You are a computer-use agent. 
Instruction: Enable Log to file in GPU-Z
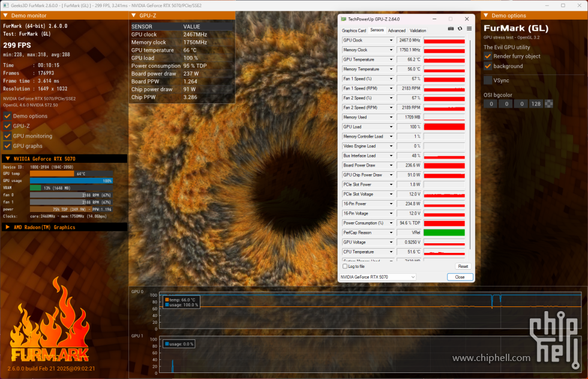pos(345,267)
